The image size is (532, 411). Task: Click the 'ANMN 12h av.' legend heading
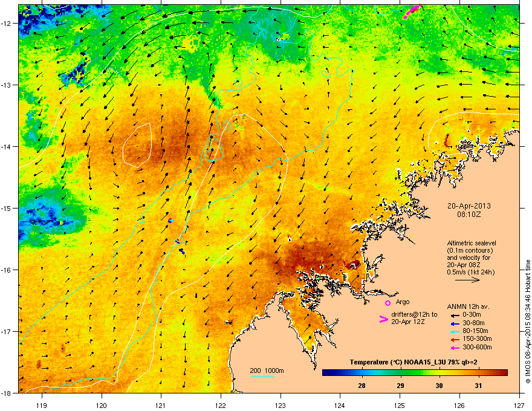468,306
